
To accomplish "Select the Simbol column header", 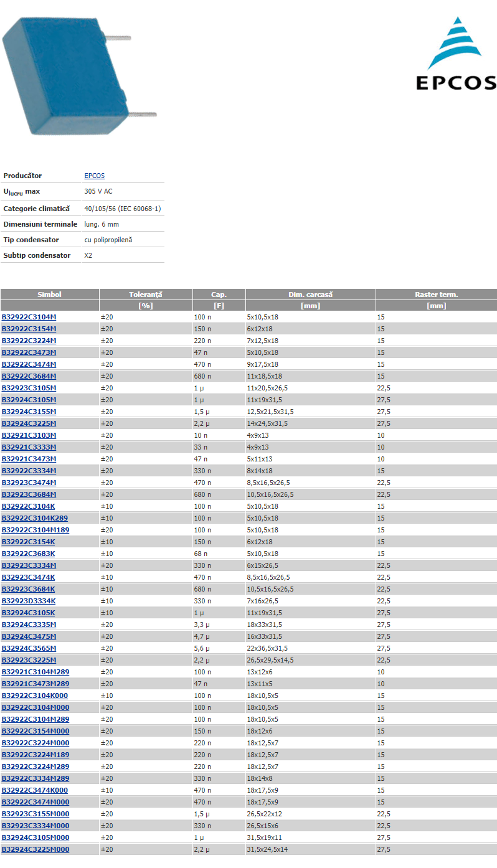I will click(49, 294).
